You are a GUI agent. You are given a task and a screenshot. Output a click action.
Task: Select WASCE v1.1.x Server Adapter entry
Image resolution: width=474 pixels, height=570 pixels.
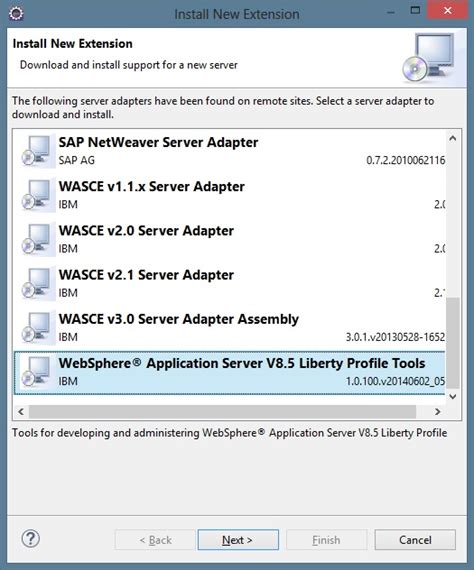pos(229,195)
